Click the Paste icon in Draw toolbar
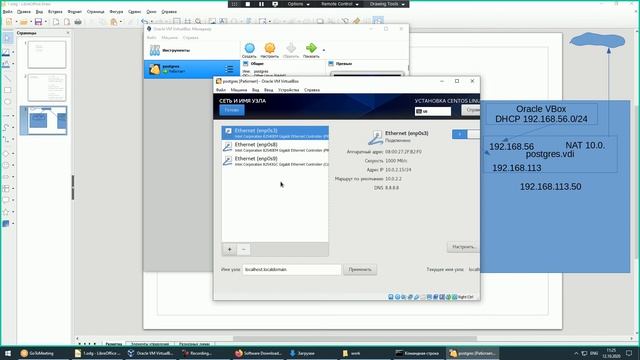 click(113, 22)
